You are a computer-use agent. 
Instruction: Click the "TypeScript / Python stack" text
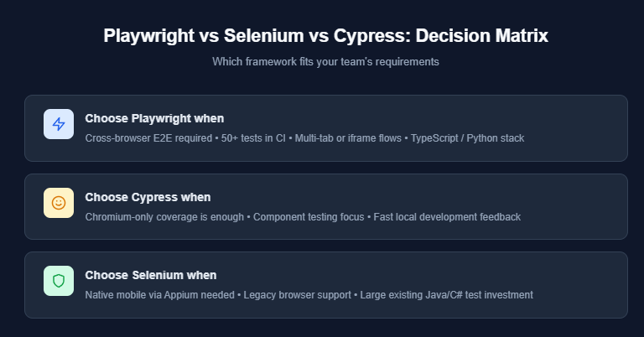(467, 138)
